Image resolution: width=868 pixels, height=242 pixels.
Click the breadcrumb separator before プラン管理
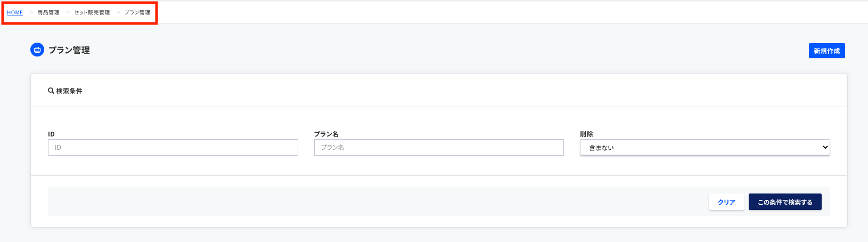(118, 13)
